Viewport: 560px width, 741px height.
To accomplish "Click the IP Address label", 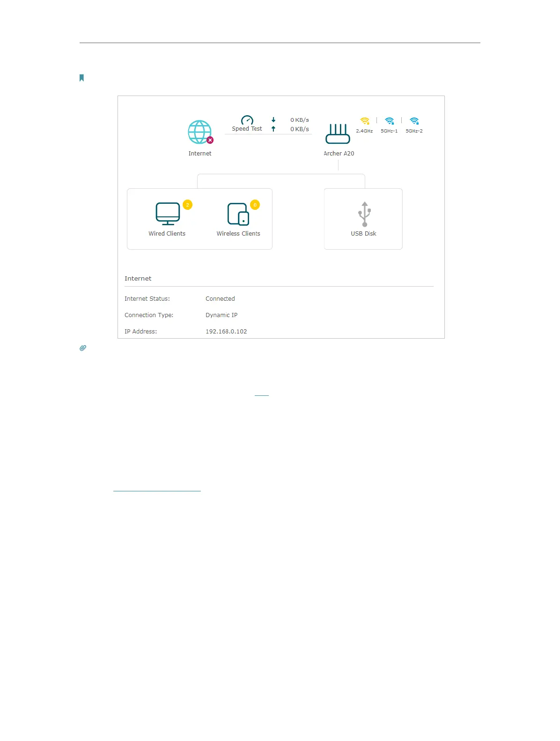I will point(140,332).
